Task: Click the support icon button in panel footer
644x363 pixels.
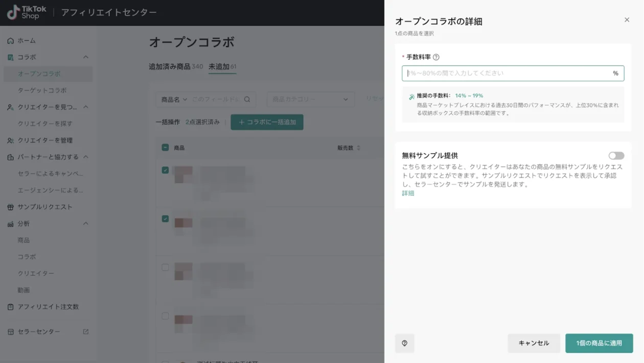Action: (404, 344)
